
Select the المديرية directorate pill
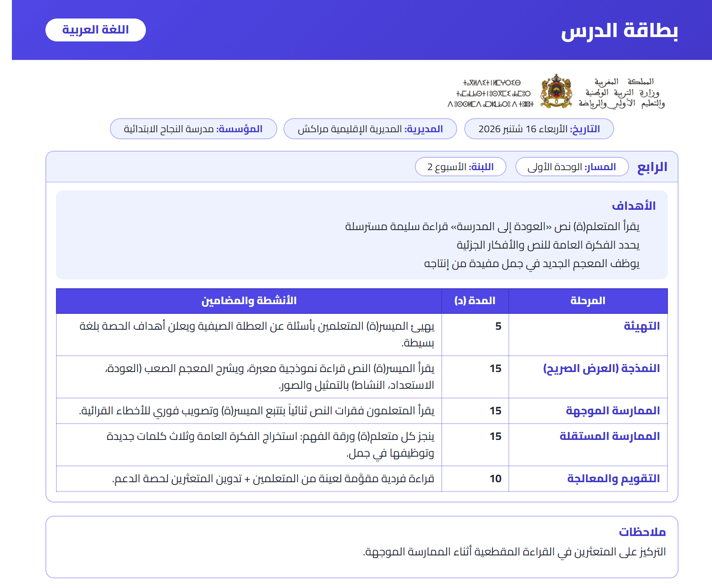[x=370, y=129]
